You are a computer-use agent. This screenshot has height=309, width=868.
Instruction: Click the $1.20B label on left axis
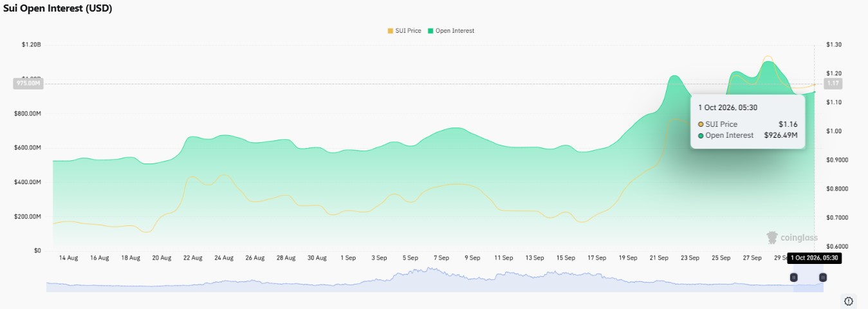31,45
